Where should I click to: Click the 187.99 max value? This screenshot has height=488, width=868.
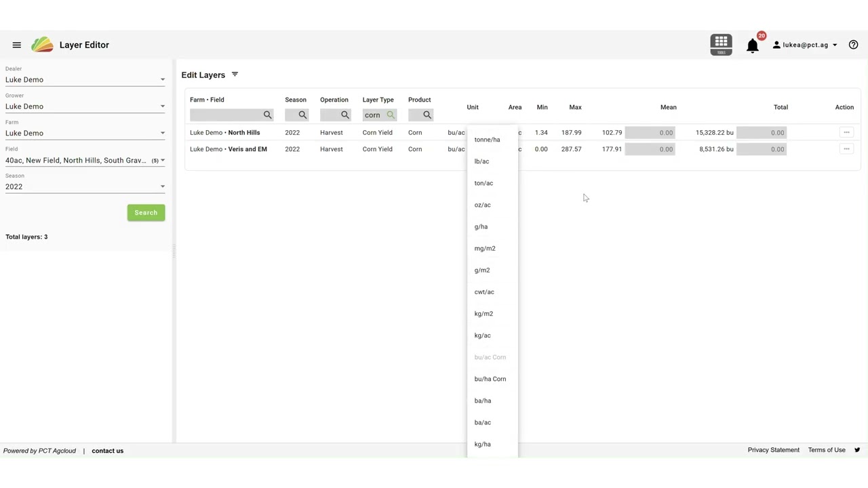(x=571, y=133)
